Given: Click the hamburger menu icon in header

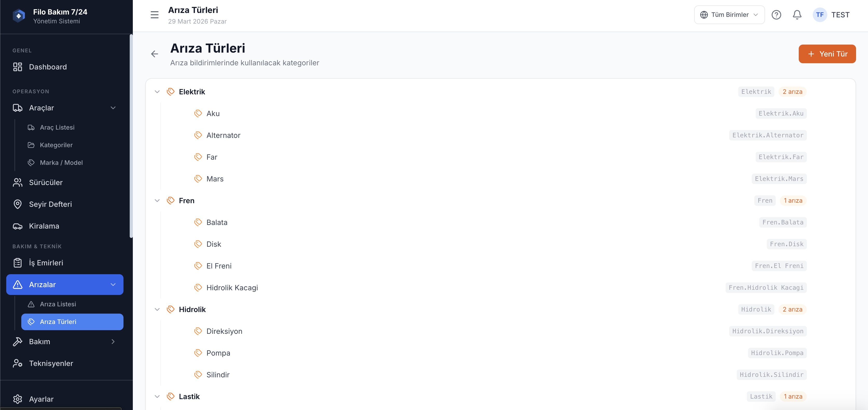Looking at the screenshot, I should coord(154,15).
